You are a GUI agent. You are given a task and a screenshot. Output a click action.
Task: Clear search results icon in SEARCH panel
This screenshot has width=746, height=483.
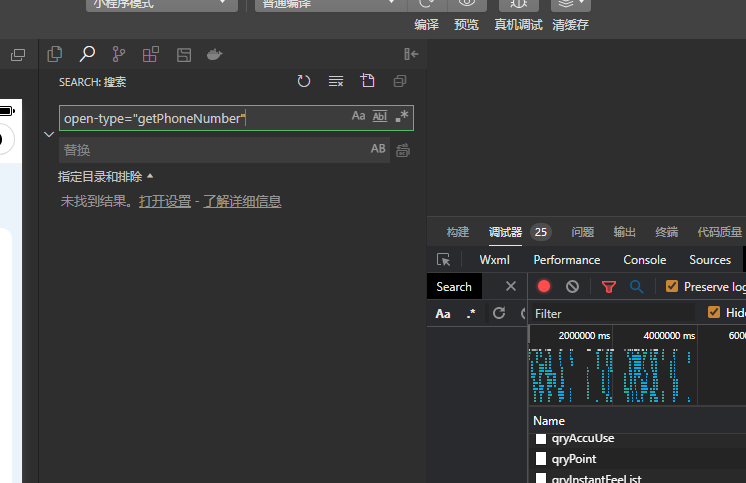click(336, 81)
